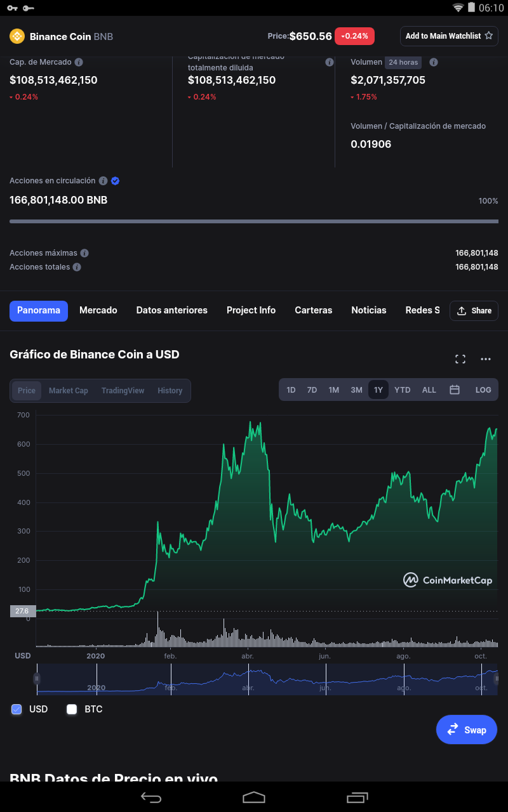Image resolution: width=508 pixels, height=812 pixels.
Task: Switch to the Redes S tab
Action: pos(423,310)
